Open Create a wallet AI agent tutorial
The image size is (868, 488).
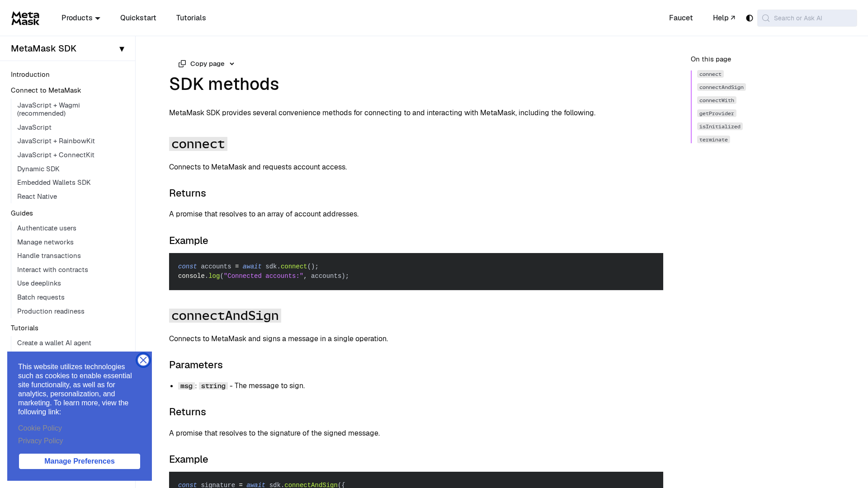tap(54, 343)
